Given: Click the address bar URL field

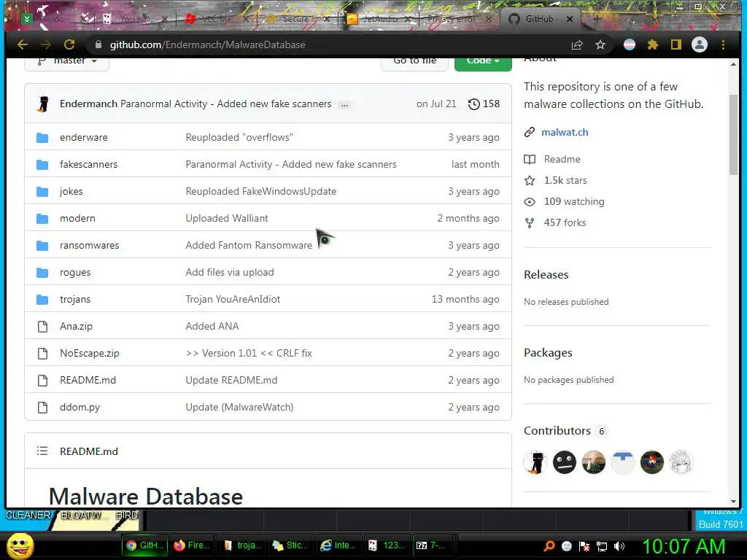Looking at the screenshot, I should (x=329, y=44).
